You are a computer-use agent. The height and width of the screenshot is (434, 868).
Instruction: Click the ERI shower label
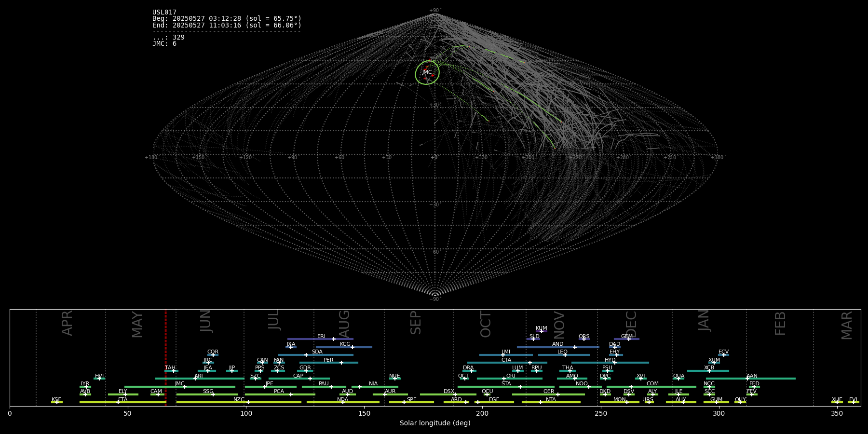click(321, 337)
